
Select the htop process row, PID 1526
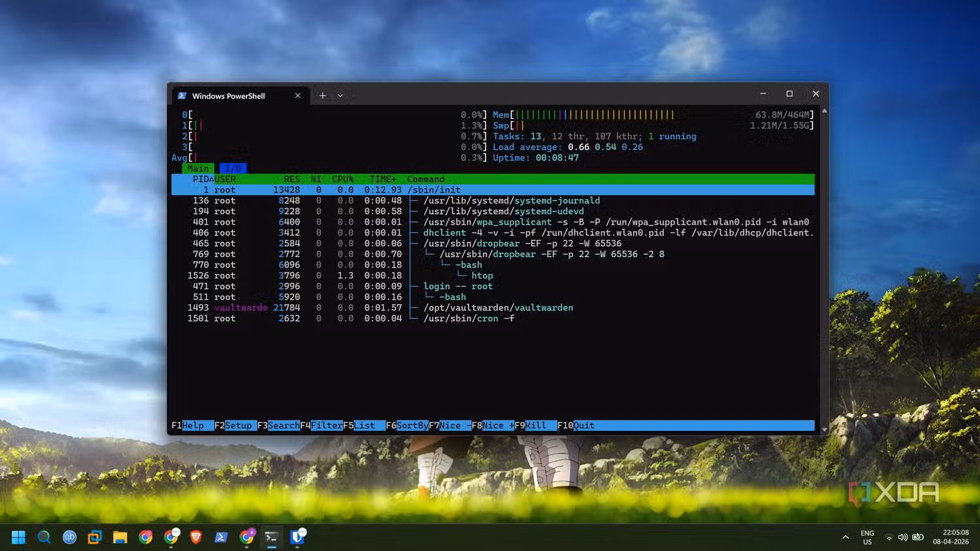coord(493,275)
